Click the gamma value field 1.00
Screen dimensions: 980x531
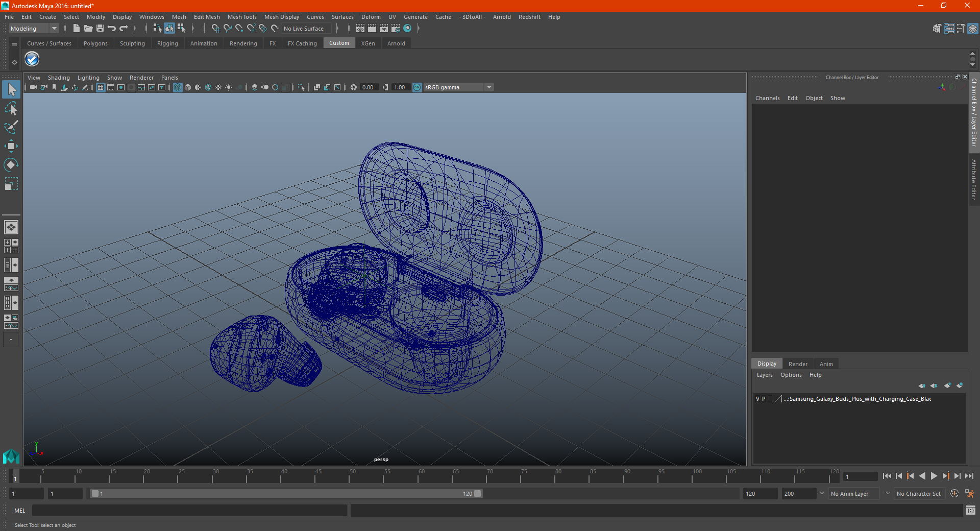pos(401,87)
